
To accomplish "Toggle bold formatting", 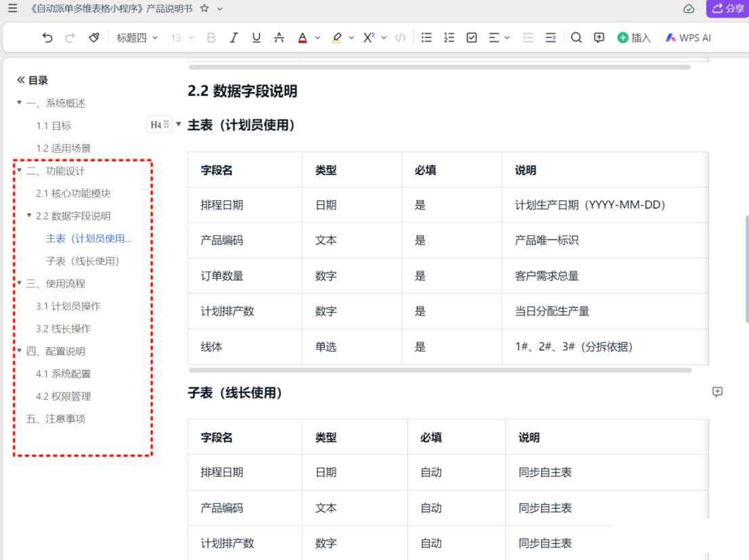I will 210,38.
